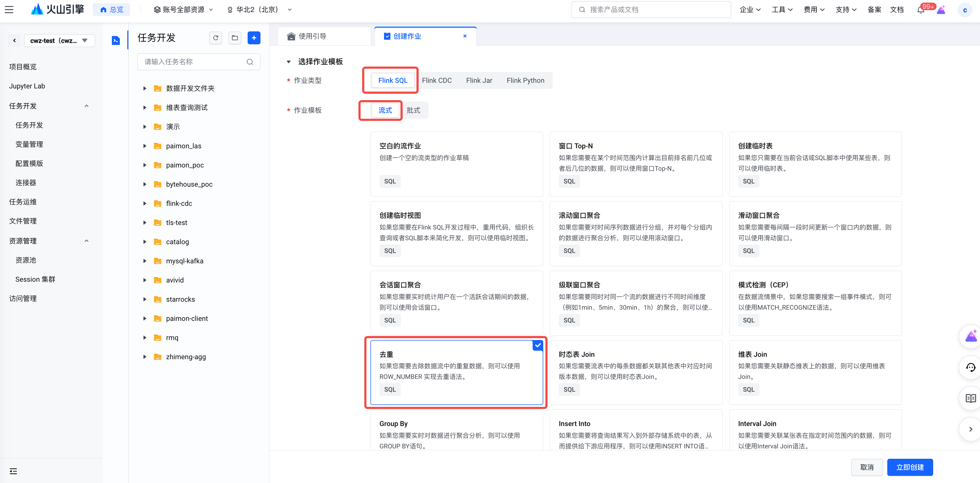This screenshot has height=483, width=980.
Task: Click the new folder icon button
Action: tap(235, 38)
